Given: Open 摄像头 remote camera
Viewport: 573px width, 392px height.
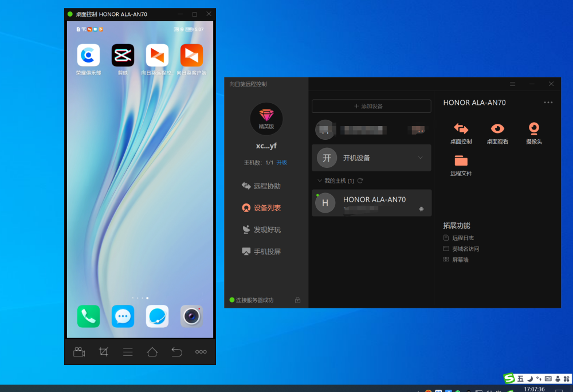Looking at the screenshot, I should (x=534, y=134).
